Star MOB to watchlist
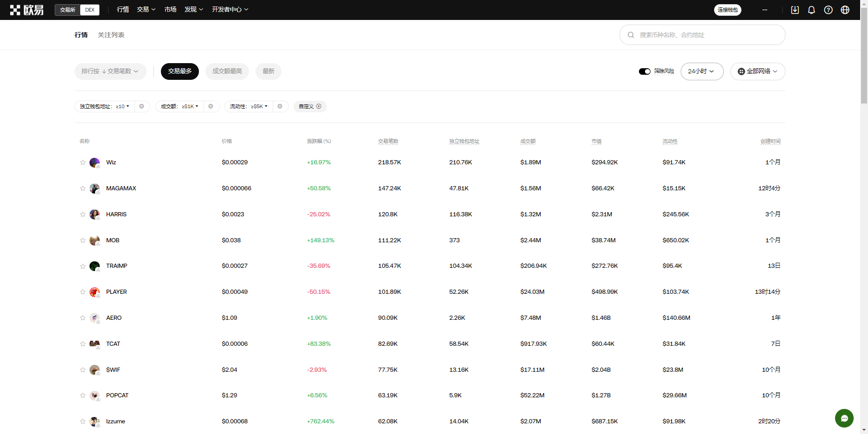Image resolution: width=868 pixels, height=434 pixels. (83, 240)
